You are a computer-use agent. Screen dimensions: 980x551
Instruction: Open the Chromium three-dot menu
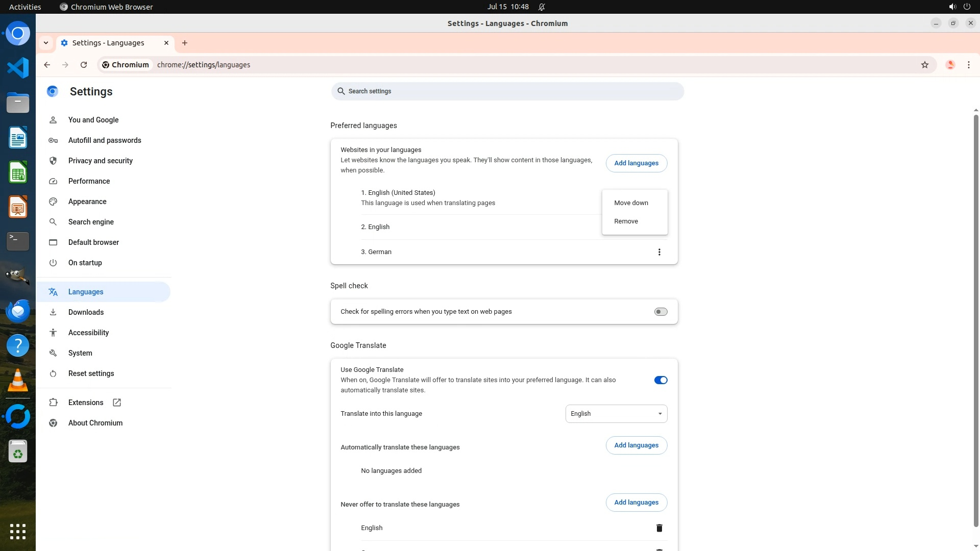pos(968,65)
